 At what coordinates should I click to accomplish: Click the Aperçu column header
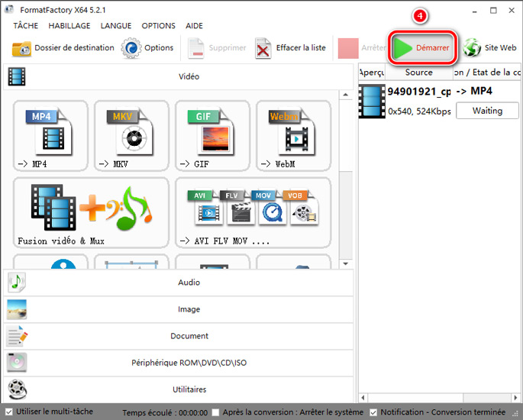372,73
